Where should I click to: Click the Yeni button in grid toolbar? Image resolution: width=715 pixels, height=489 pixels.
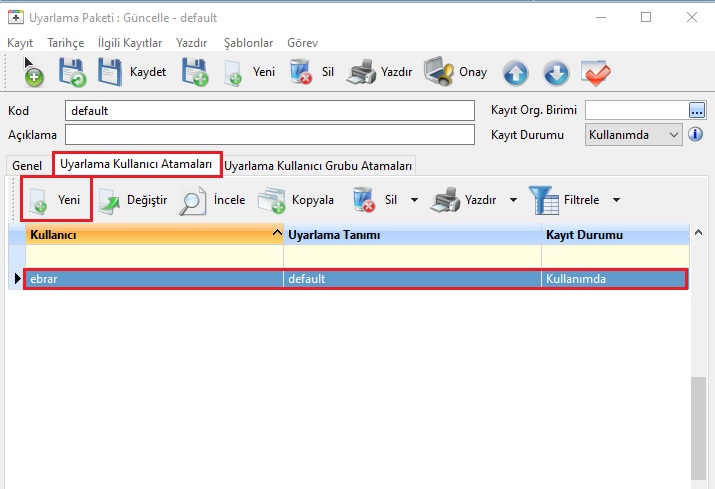pyautogui.click(x=56, y=200)
